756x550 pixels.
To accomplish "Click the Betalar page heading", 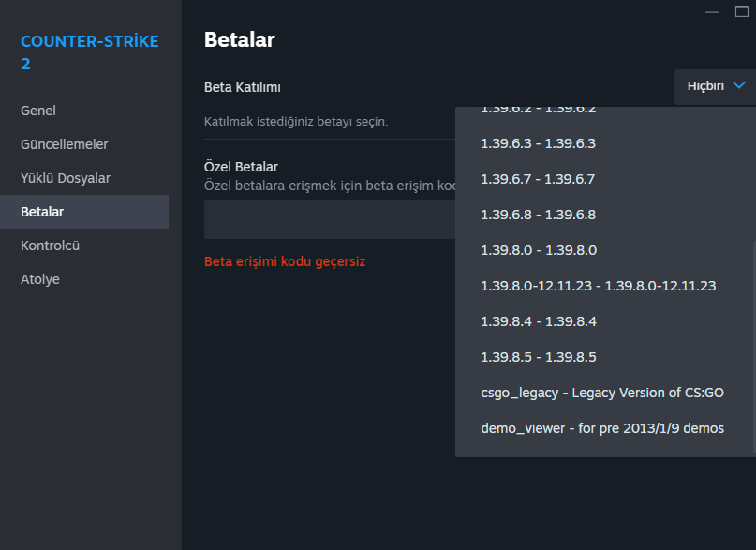I will [x=239, y=39].
